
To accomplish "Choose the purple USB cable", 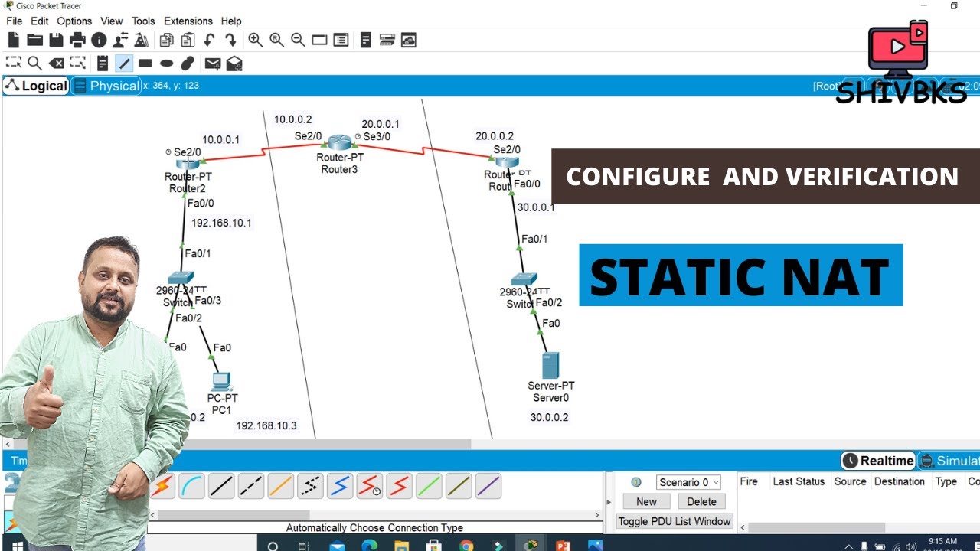I will [488, 486].
